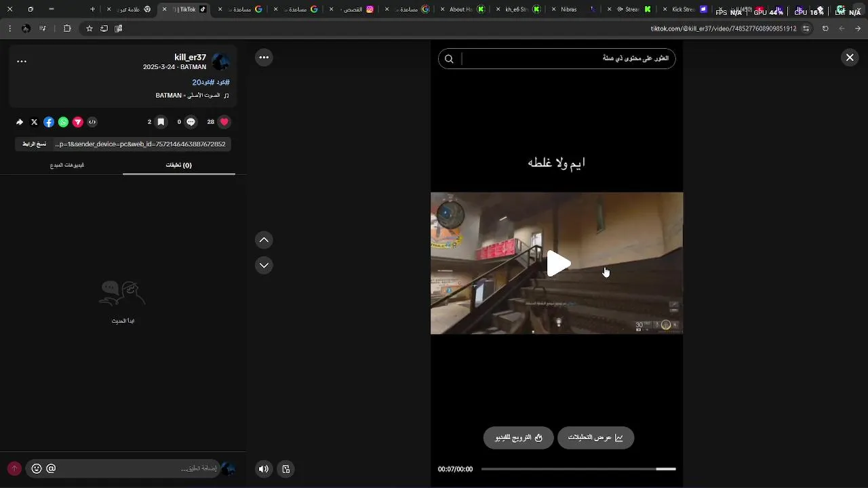Viewport: 868px width, 488px height.
Task: Open more share options arrow
Action: click(x=20, y=122)
